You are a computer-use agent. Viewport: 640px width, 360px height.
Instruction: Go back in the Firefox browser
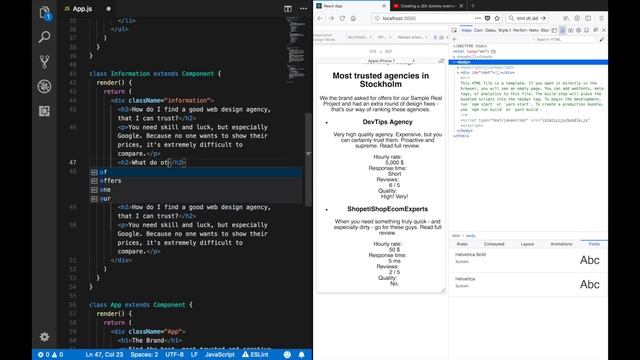(x=320, y=18)
